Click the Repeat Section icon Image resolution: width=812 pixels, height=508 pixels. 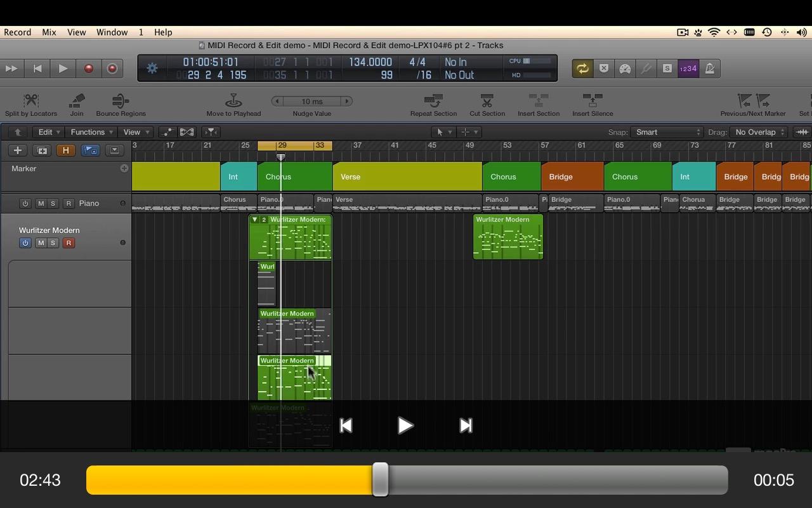tap(433, 101)
